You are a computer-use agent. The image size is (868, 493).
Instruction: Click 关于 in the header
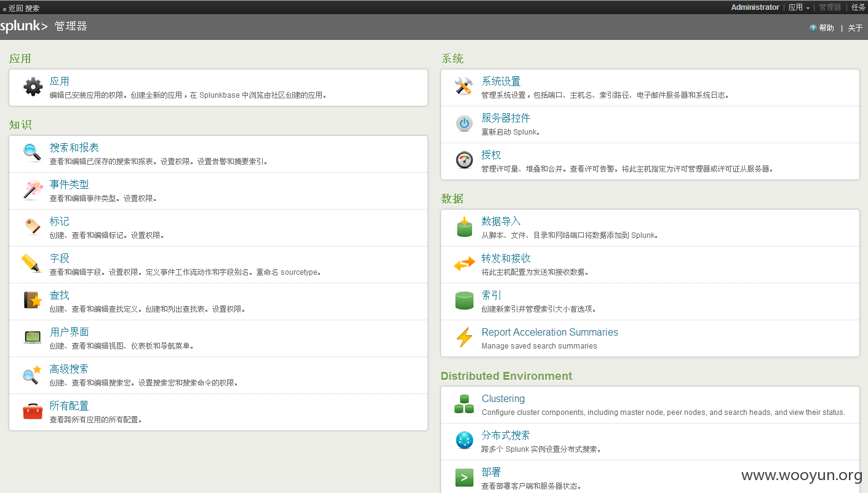coord(855,28)
